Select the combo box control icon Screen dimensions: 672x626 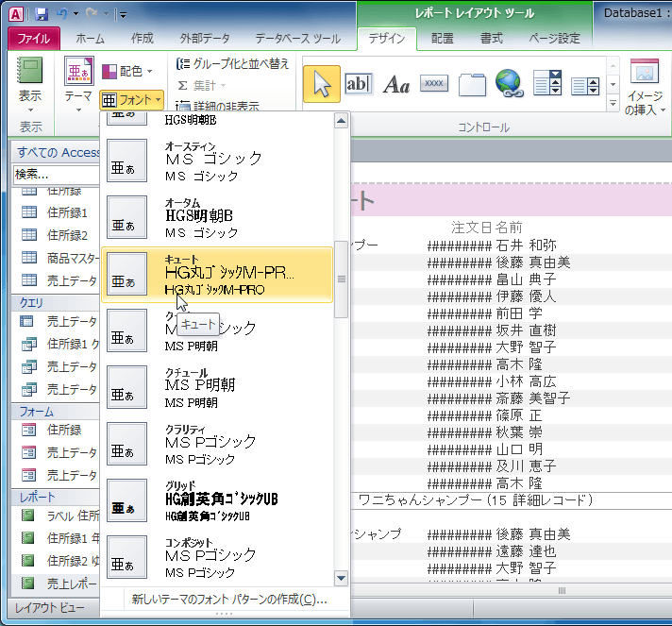tap(547, 83)
